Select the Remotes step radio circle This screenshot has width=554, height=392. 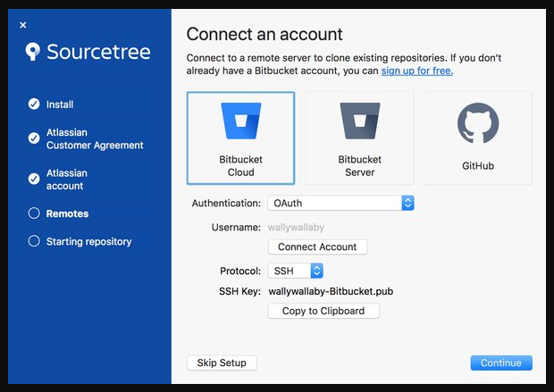[x=34, y=213]
